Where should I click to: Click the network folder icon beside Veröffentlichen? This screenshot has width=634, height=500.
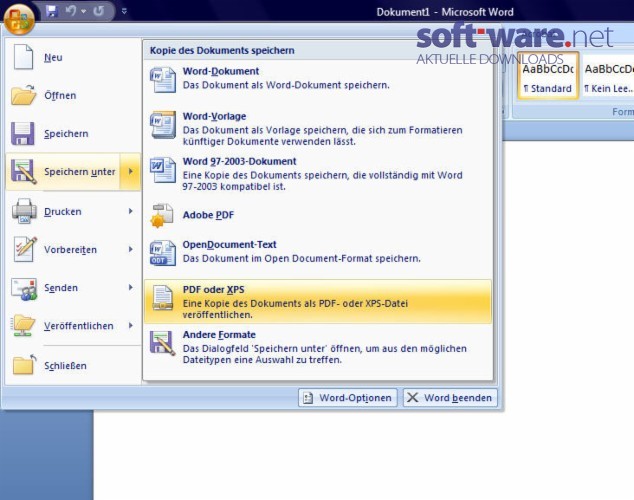[24, 326]
